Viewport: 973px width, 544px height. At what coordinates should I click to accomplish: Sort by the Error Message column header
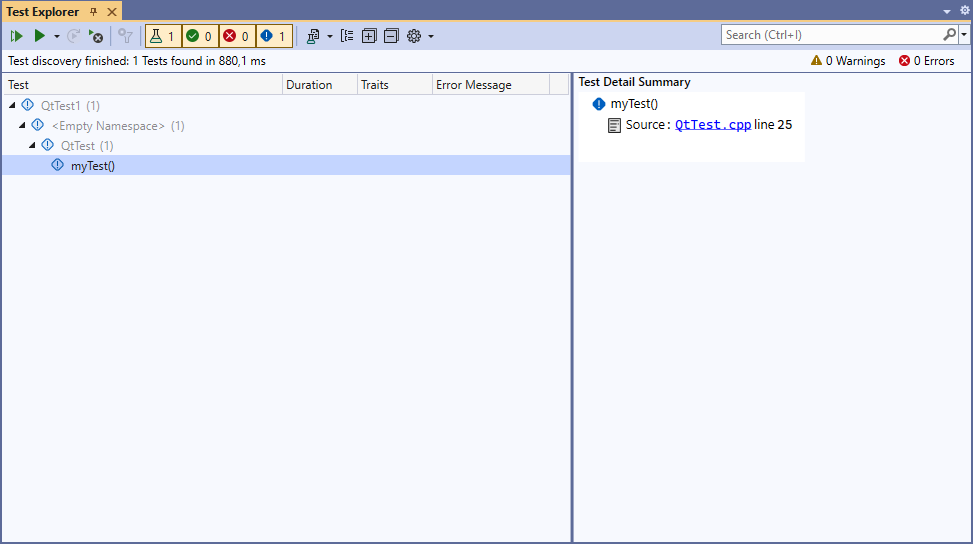click(491, 85)
